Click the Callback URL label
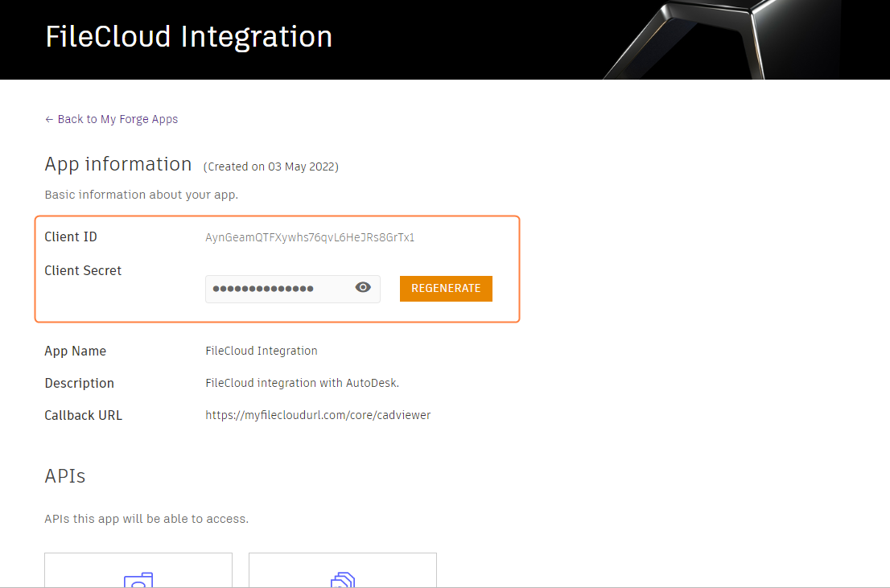Screen dimensions: 890x588 pos(84,415)
